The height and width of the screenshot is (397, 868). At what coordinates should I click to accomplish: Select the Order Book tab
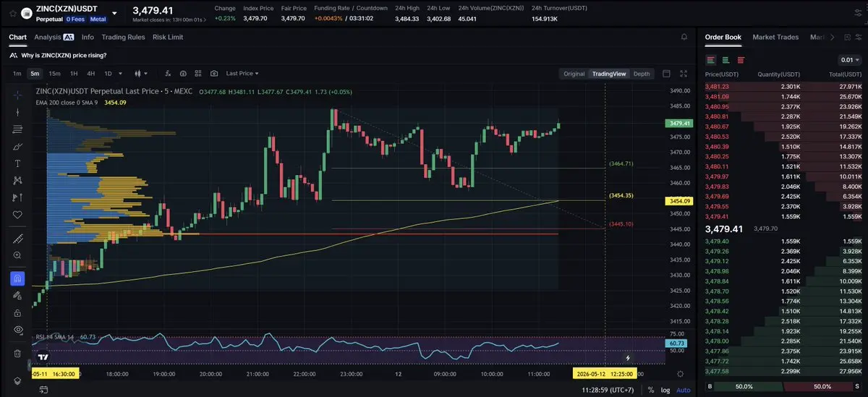click(723, 37)
